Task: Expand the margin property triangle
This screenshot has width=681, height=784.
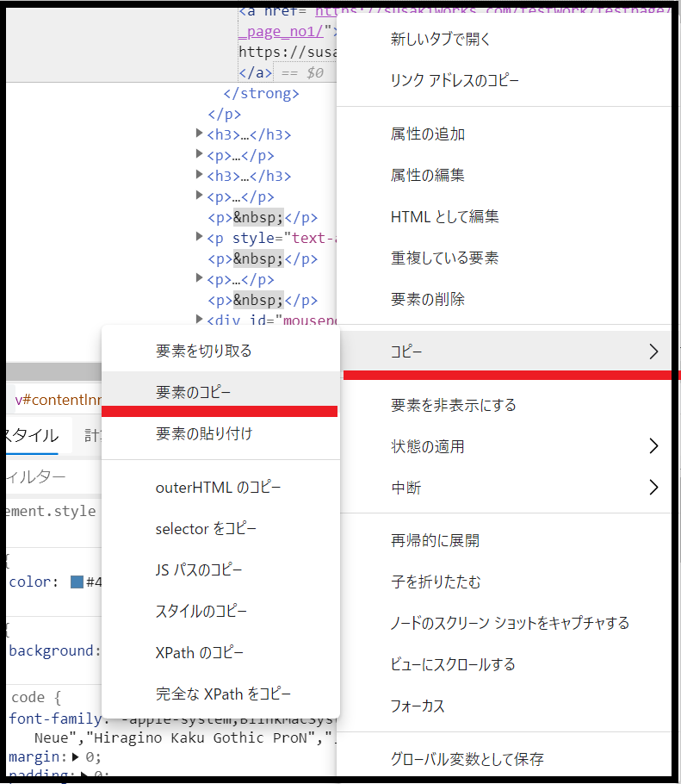Action: 76,757
